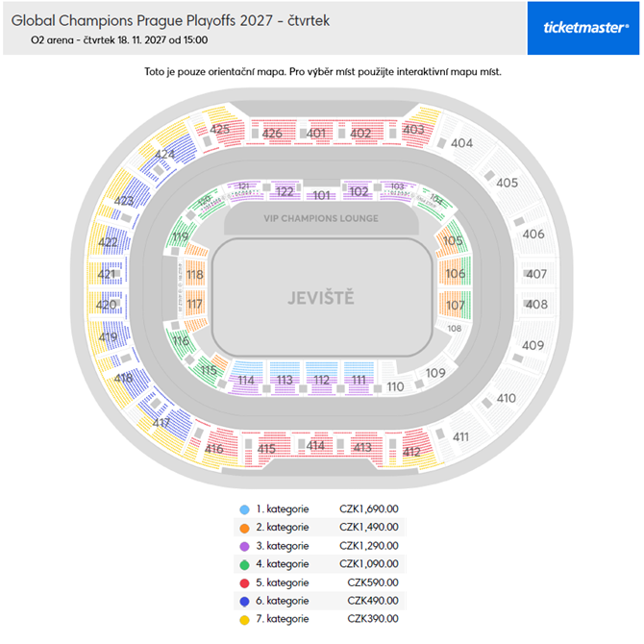
Task: Click the VIP Champions Lounge area
Action: (321, 219)
